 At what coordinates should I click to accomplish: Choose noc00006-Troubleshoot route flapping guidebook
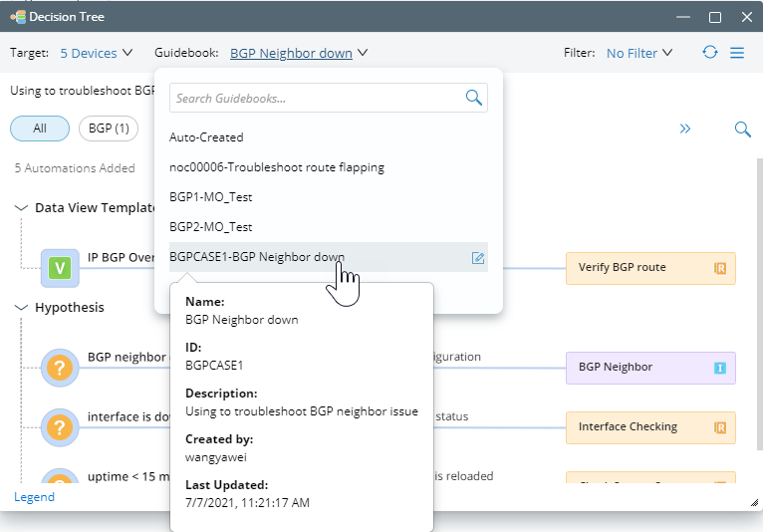pos(277,167)
